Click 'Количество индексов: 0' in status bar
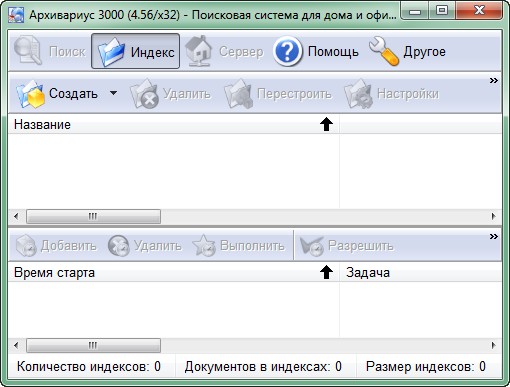 click(89, 367)
